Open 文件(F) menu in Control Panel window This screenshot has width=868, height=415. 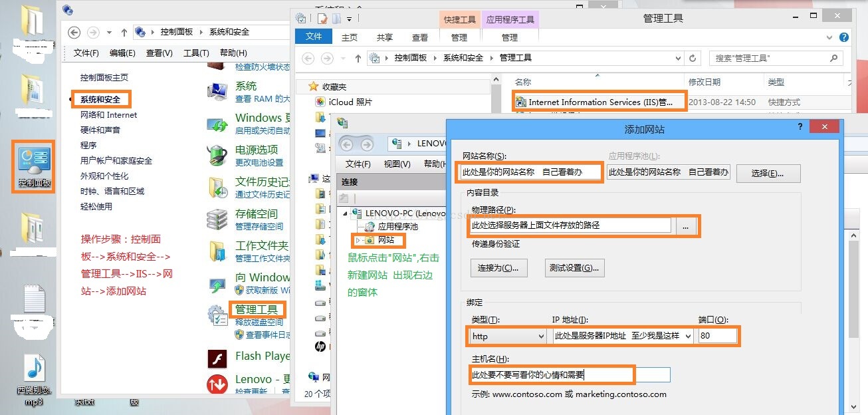pos(86,53)
